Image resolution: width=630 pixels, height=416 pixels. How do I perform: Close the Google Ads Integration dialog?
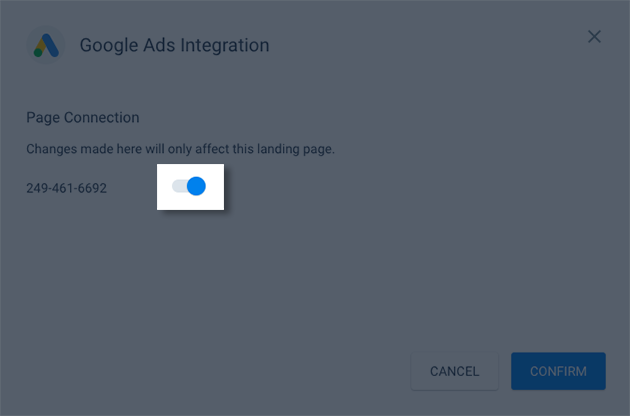click(594, 37)
